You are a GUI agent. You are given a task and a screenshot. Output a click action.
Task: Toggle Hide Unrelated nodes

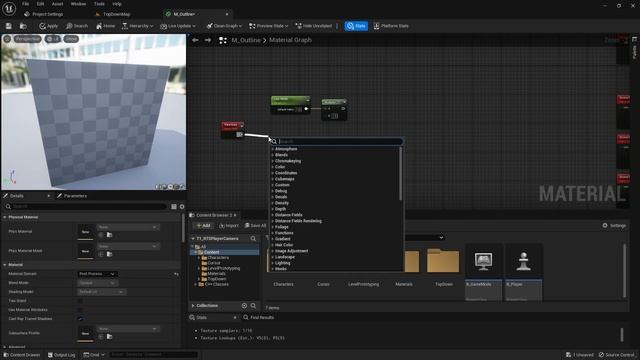tap(313, 26)
